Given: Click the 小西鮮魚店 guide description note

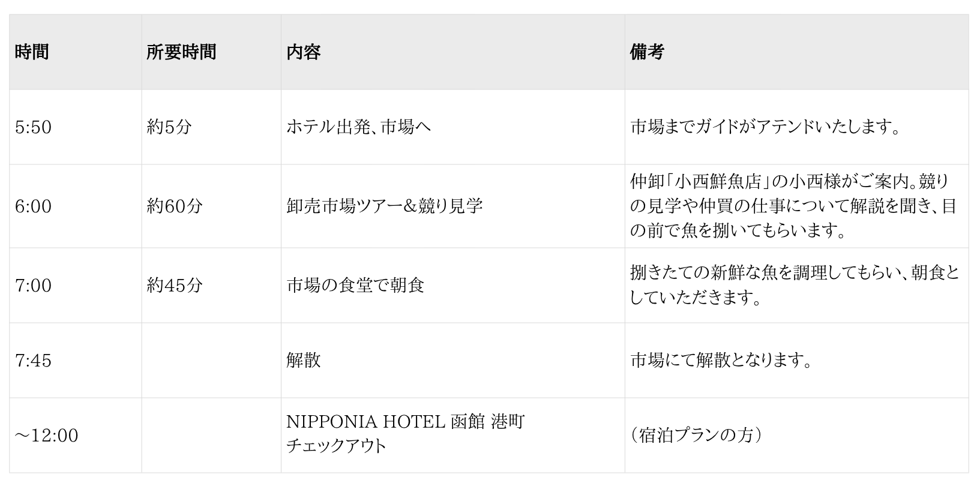Looking at the screenshot, I should 792,206.
